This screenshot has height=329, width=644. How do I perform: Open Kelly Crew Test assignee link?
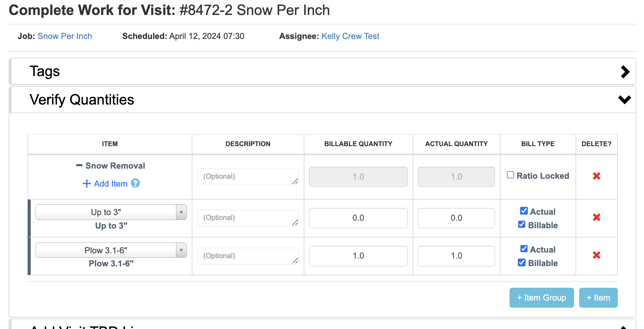[350, 36]
